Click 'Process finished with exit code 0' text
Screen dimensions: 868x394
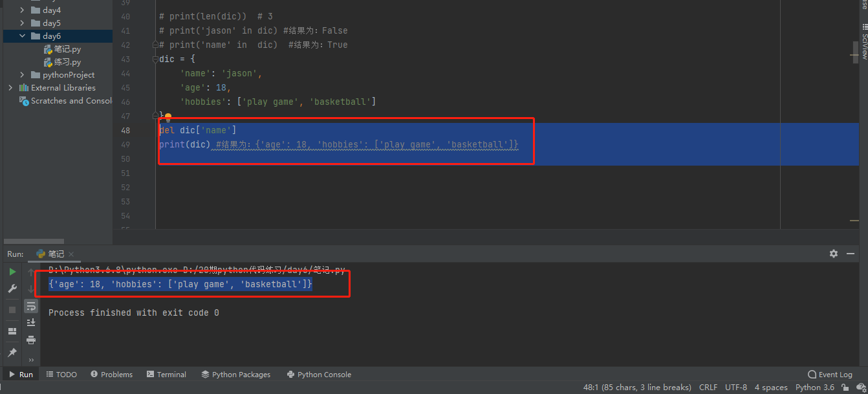(134, 312)
